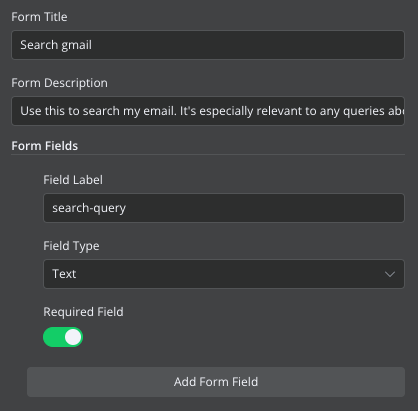Open the Field Type dropdown
This screenshot has height=411, width=418.
(x=224, y=274)
